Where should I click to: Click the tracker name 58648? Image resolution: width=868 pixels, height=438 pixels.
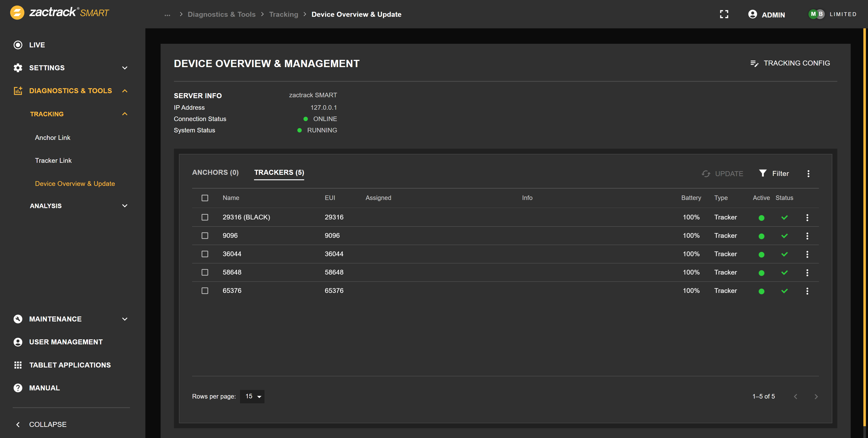[x=232, y=272]
